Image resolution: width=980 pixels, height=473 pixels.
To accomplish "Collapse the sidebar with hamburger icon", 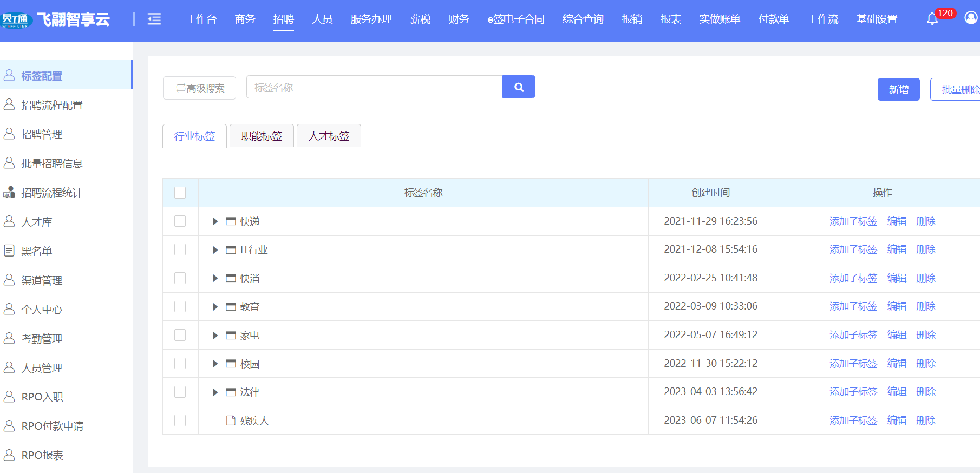I will pos(154,19).
